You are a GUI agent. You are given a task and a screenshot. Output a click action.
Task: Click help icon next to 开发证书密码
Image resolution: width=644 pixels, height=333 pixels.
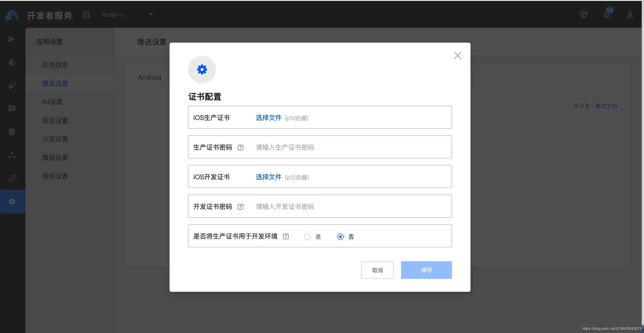(241, 207)
